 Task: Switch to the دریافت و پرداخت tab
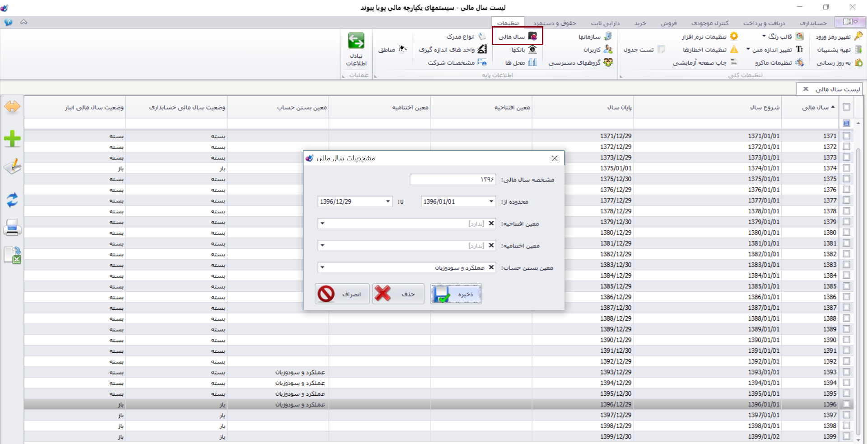click(764, 23)
